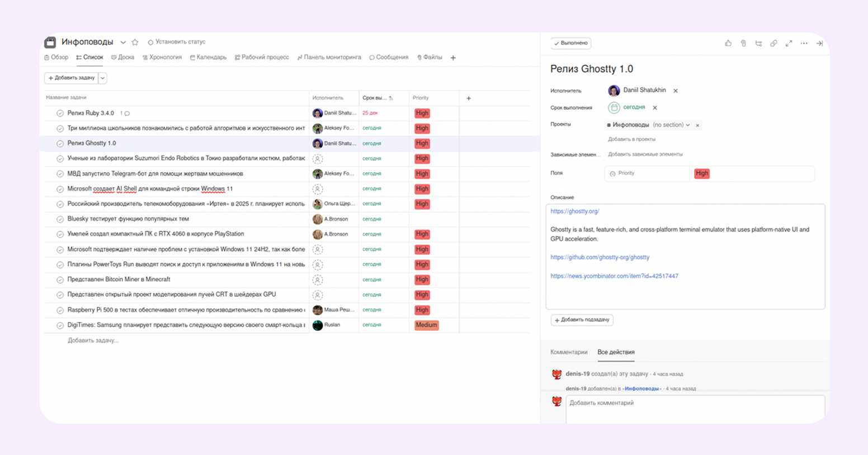
Task: Click the add column plus icon in table header
Action: tap(469, 98)
